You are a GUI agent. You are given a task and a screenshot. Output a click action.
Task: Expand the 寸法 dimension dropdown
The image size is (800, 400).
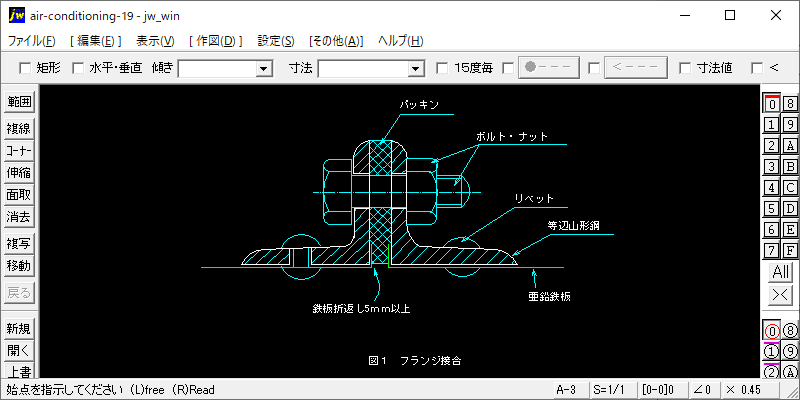click(416, 68)
